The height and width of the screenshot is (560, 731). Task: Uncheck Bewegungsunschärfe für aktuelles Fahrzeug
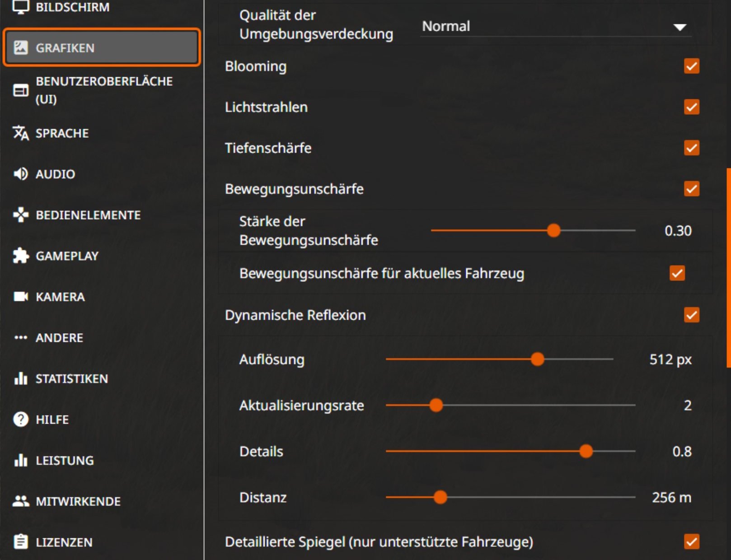[x=677, y=273]
